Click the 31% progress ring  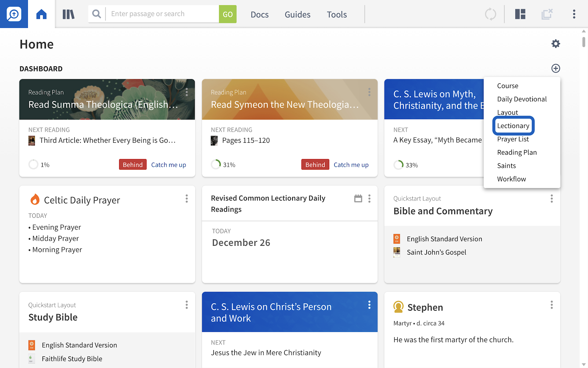pos(216,164)
